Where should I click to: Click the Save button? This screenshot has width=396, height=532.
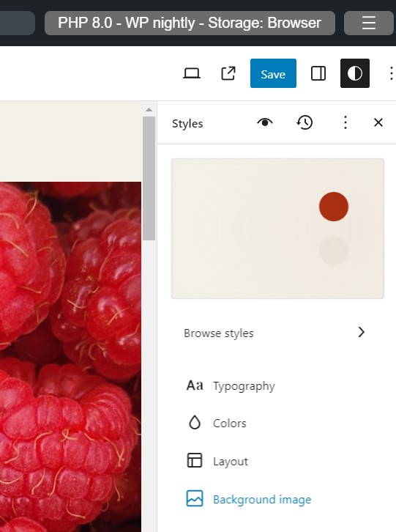click(x=273, y=73)
